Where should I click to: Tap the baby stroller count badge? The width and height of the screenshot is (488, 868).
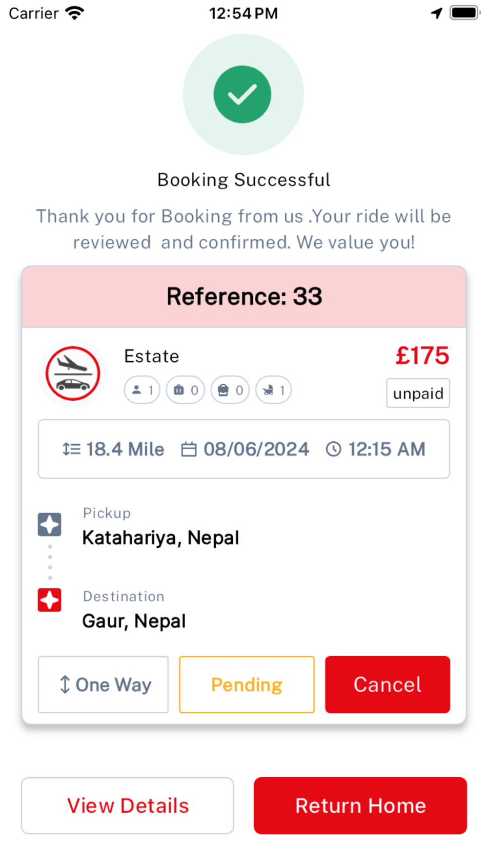tap(274, 390)
